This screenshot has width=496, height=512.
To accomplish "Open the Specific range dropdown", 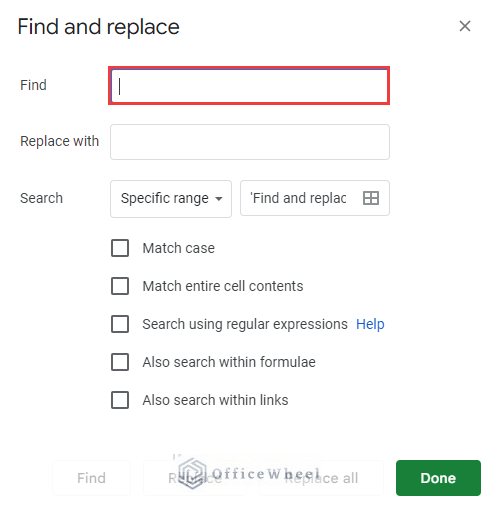I will pyautogui.click(x=171, y=199).
